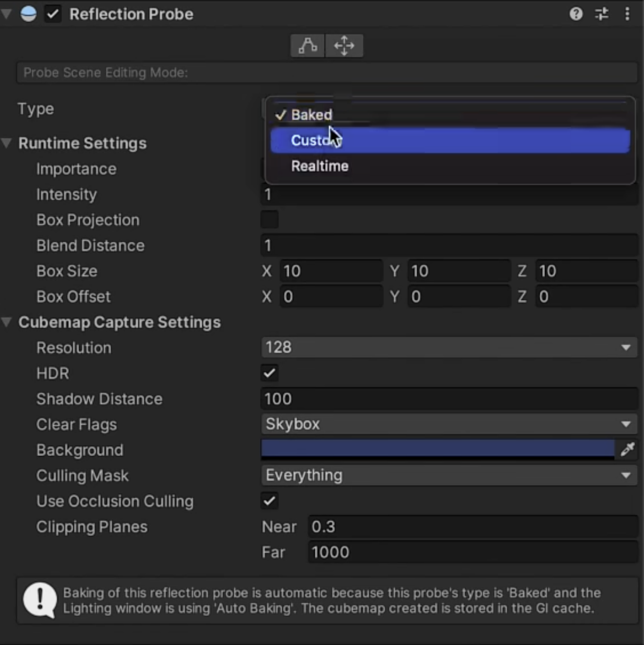The width and height of the screenshot is (644, 645).
Task: Select Custom from the Type menu
Action: (x=450, y=140)
